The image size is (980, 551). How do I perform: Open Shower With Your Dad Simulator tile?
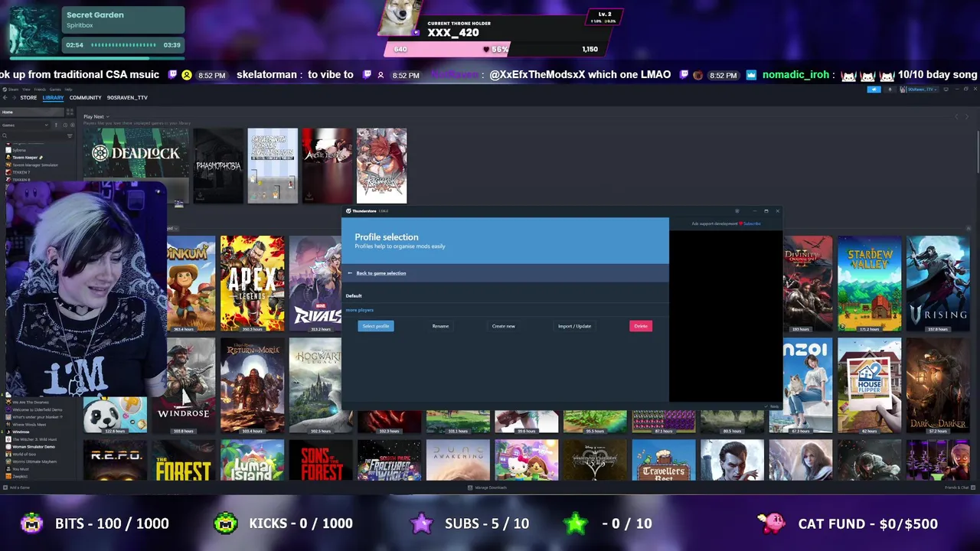[x=273, y=166]
